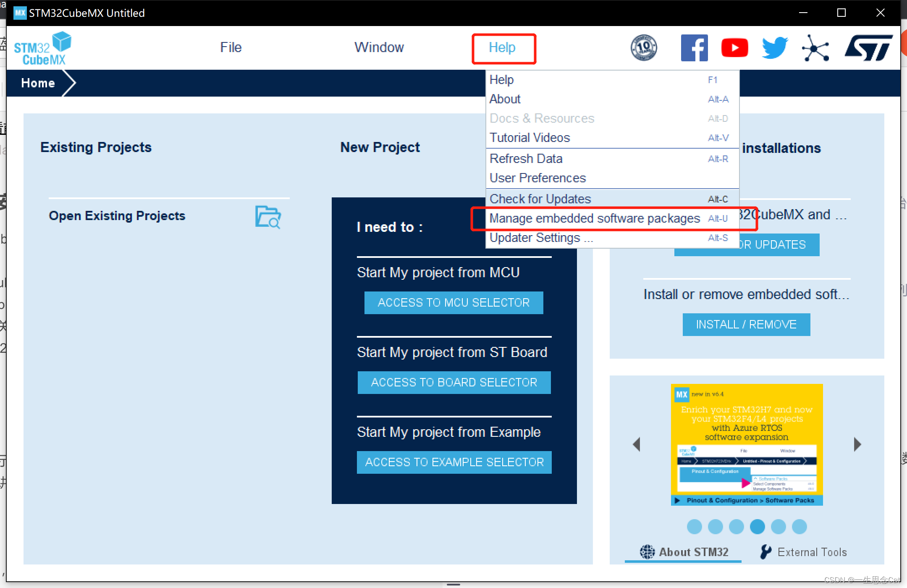Open the File menu

click(x=231, y=47)
